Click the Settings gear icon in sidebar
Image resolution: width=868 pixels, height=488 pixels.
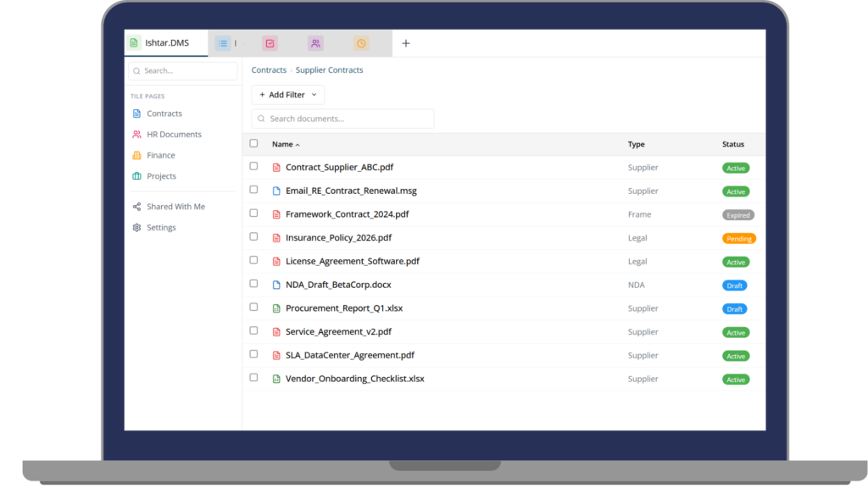pyautogui.click(x=137, y=228)
